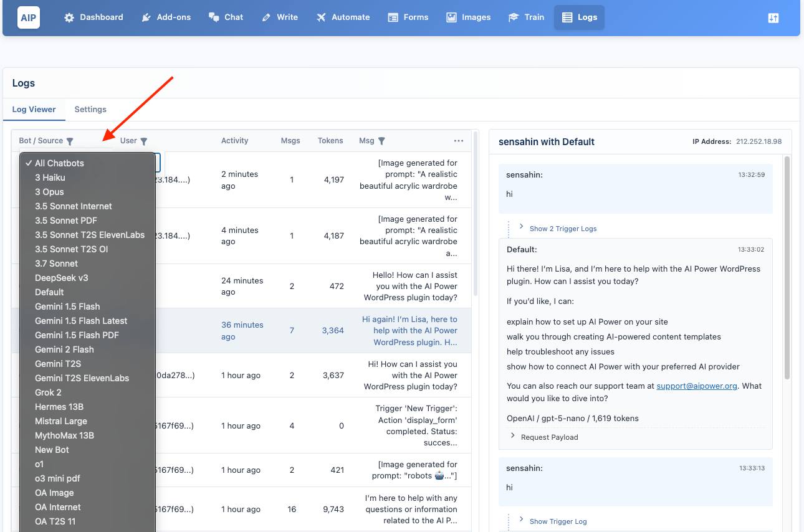
Task: Click the AIP logo icon
Action: point(29,17)
